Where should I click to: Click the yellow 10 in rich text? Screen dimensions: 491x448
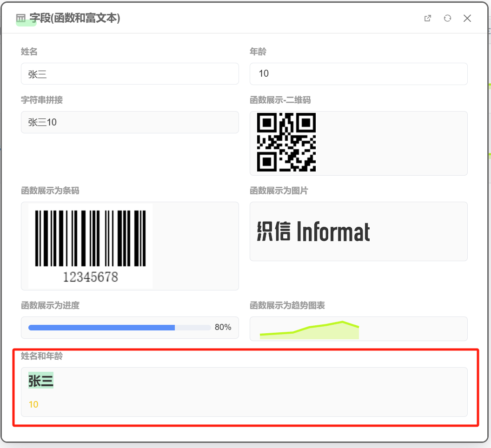pyautogui.click(x=33, y=404)
